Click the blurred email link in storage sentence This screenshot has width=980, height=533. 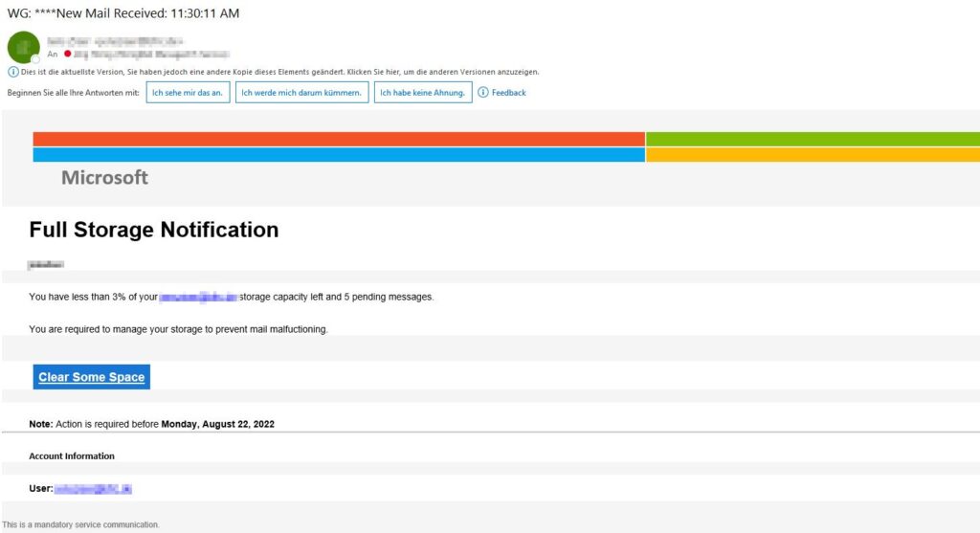click(198, 297)
